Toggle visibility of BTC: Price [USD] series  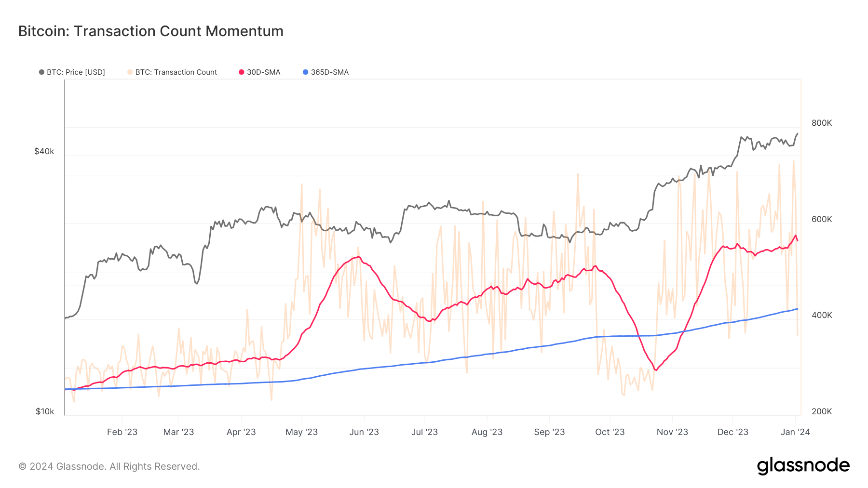click(75, 72)
